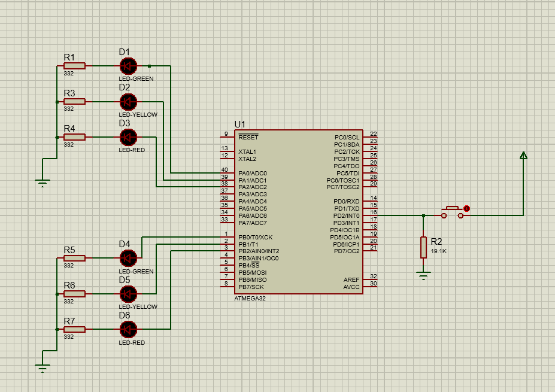Select the green LED D4
The image size is (555, 392).
pos(128,257)
